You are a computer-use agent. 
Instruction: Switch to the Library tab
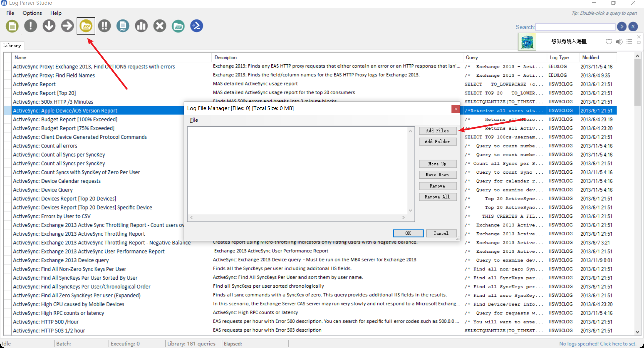tap(12, 45)
